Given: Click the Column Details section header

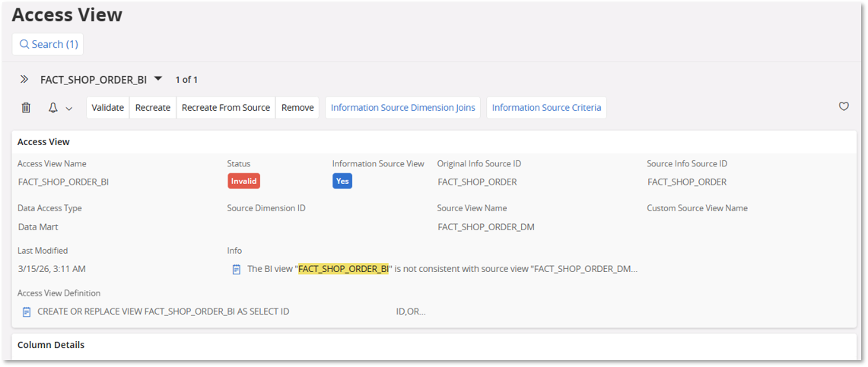Looking at the screenshot, I should coord(51,345).
